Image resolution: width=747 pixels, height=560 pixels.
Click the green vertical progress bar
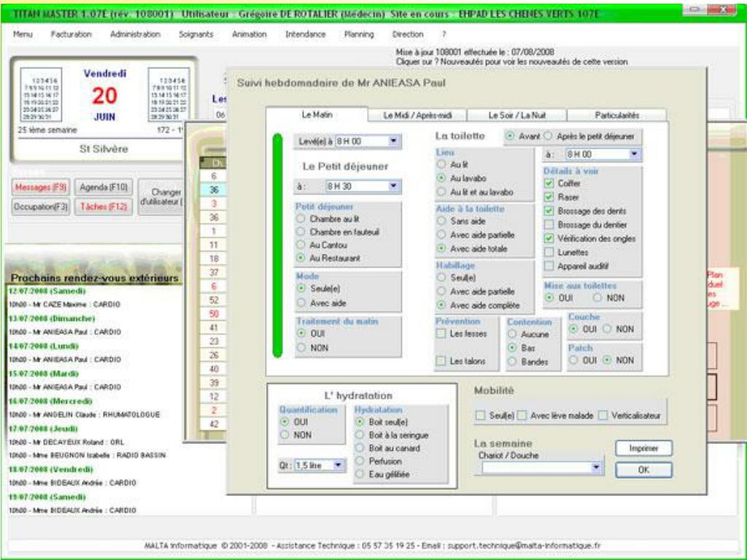coord(278,246)
